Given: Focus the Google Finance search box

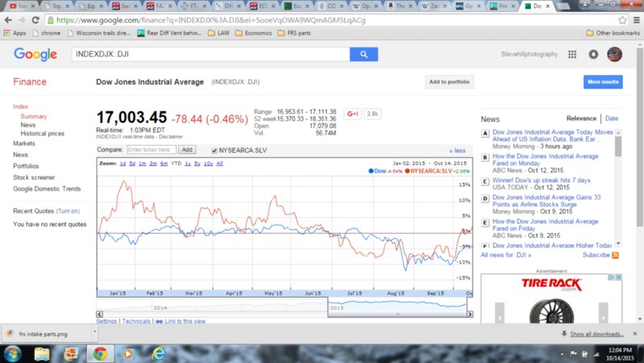Looking at the screenshot, I should [210, 54].
